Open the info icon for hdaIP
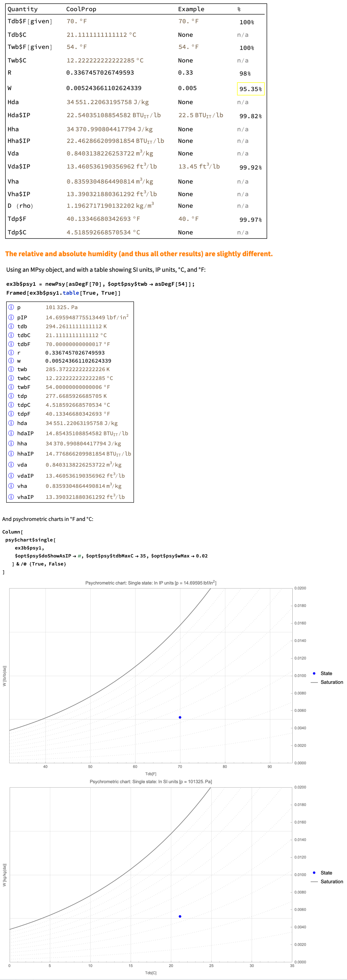The height and width of the screenshot is (980, 347). (x=11, y=433)
